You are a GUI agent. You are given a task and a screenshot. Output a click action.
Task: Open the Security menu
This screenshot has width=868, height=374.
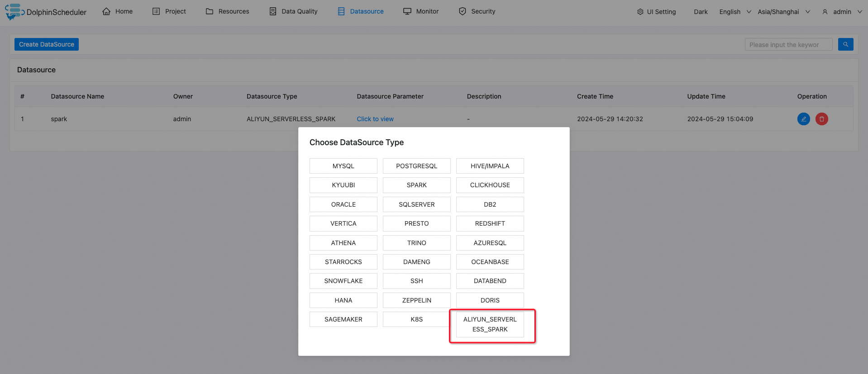(x=477, y=11)
